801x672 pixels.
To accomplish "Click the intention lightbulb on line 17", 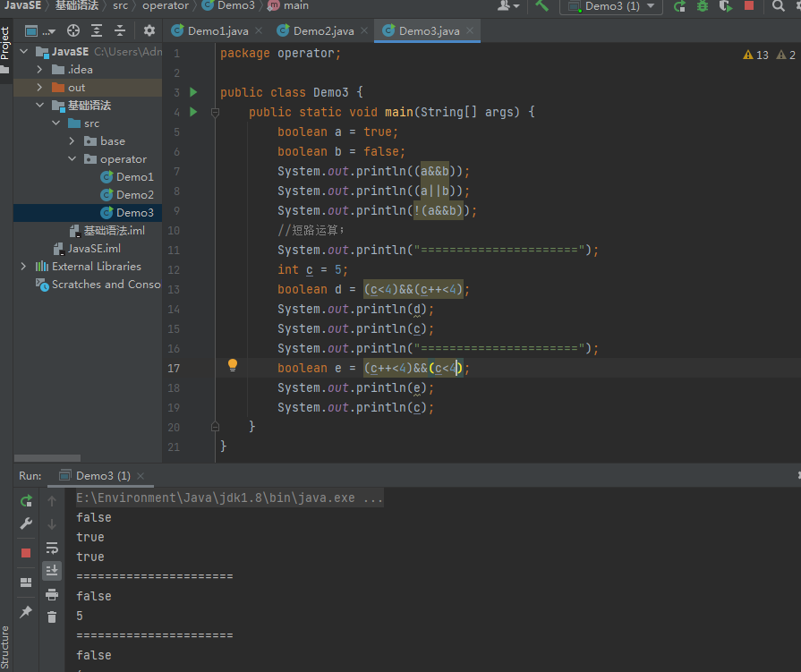I will (233, 365).
